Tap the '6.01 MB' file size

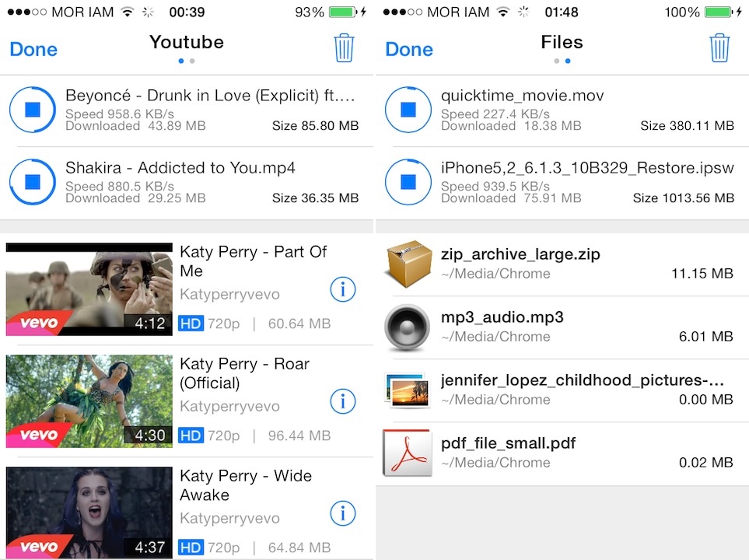coord(706,336)
